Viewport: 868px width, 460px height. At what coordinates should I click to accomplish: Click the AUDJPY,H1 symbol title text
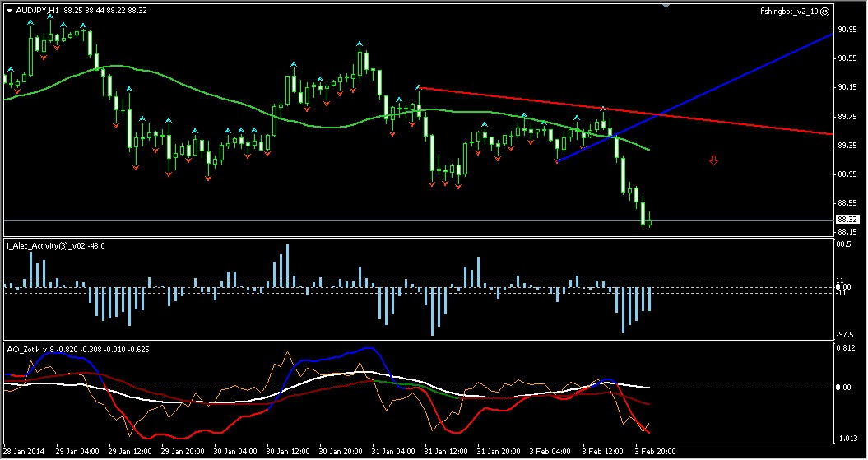(38, 10)
